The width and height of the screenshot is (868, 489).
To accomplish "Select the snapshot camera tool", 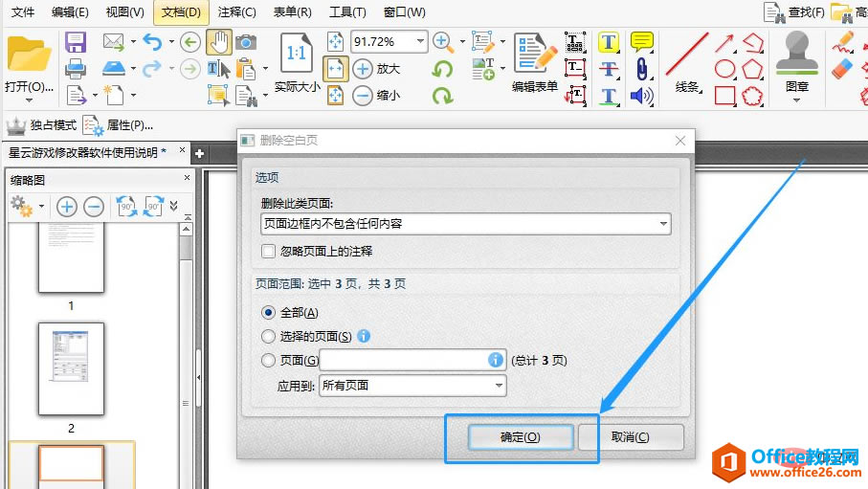I will click(246, 42).
